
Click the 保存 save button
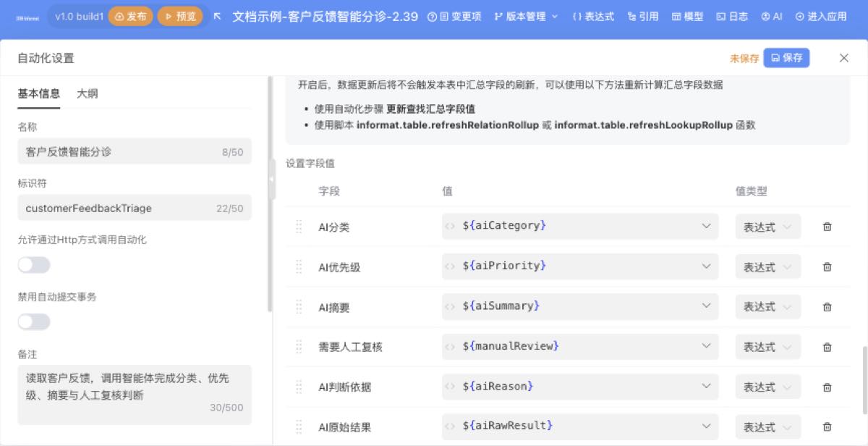click(786, 58)
